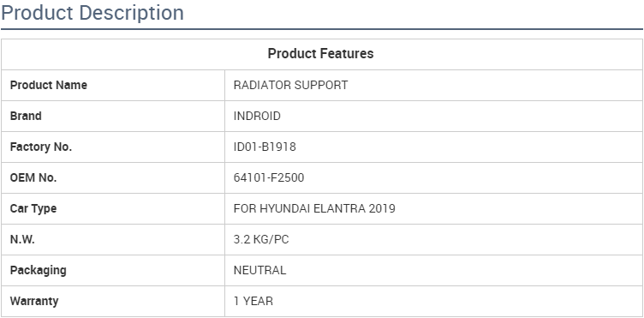Screen dimensions: 644x318
Task: Select the INDROID brand value
Action: [257, 116]
